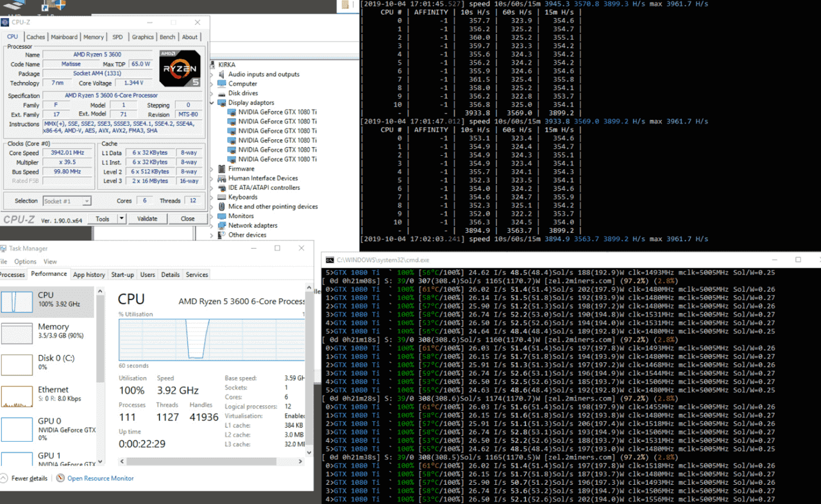The height and width of the screenshot is (504, 821).
Task: Open the Task Manager View menu
Action: click(x=50, y=262)
